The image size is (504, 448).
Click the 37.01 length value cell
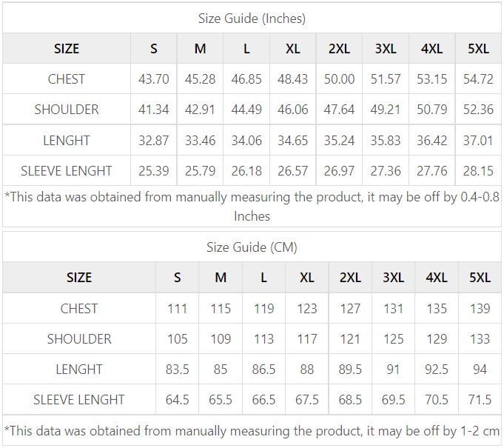478,141
